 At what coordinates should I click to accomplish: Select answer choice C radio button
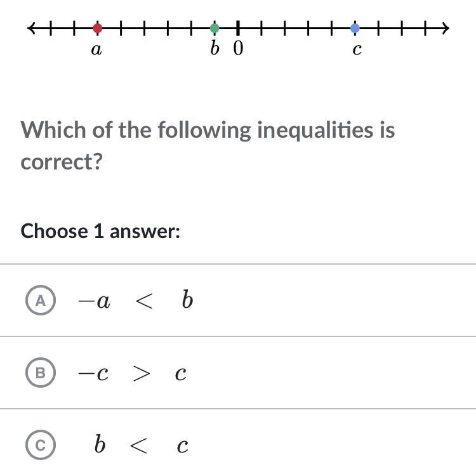tap(41, 446)
